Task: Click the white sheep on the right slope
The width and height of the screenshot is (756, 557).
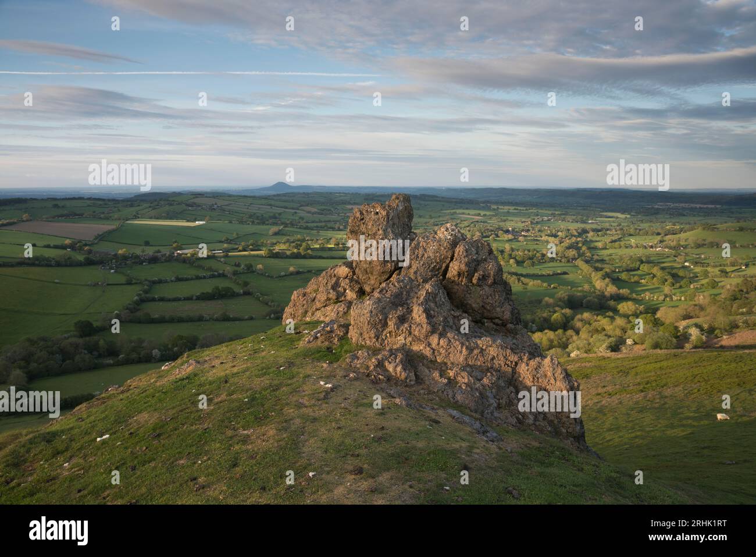Action: coord(722,416)
